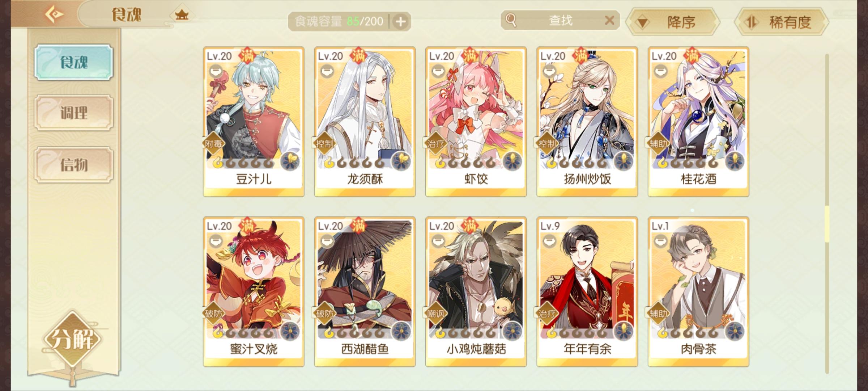Image resolution: width=868 pixels, height=391 pixels.
Task: Add capacity with the plus icon
Action: click(400, 22)
